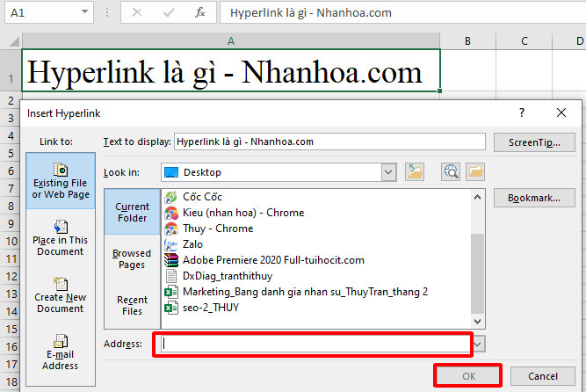Select the 'Thuy - Chrome' entry
This screenshot has height=392, width=586.
(x=218, y=229)
